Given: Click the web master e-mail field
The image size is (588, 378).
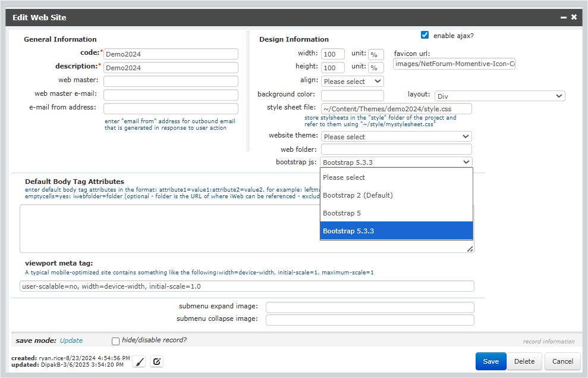Looking at the screenshot, I should 171,95.
